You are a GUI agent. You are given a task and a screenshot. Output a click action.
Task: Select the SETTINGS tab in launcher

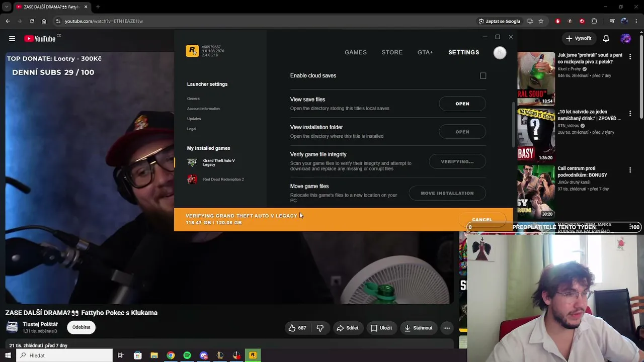[x=464, y=52]
